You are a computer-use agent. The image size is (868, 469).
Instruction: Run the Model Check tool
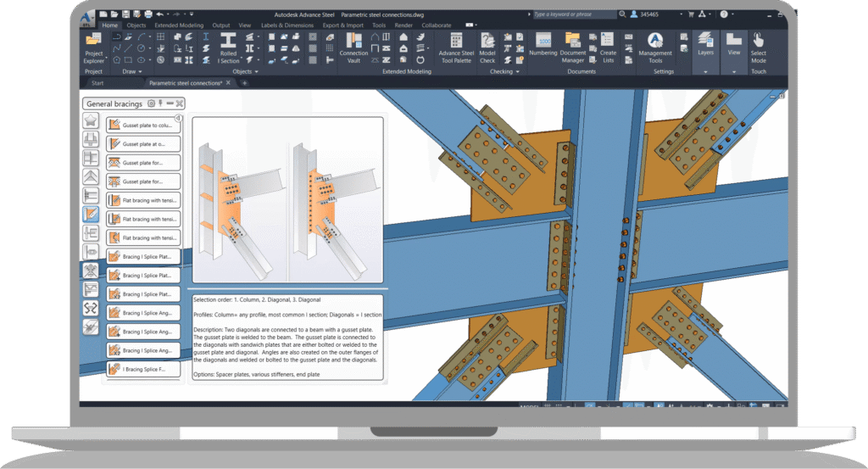pos(487,47)
